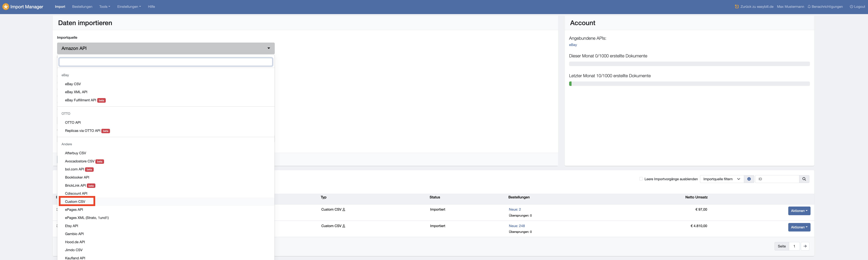Enable Leere Importvorgänge ausblenden checkbox
868x260 pixels.
641,179
